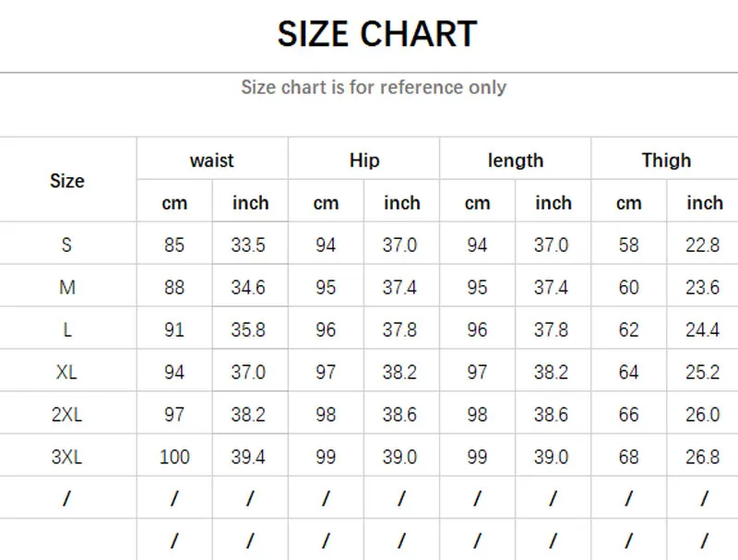Click the SIZE CHART title
The height and width of the screenshot is (560, 738).
click(376, 35)
